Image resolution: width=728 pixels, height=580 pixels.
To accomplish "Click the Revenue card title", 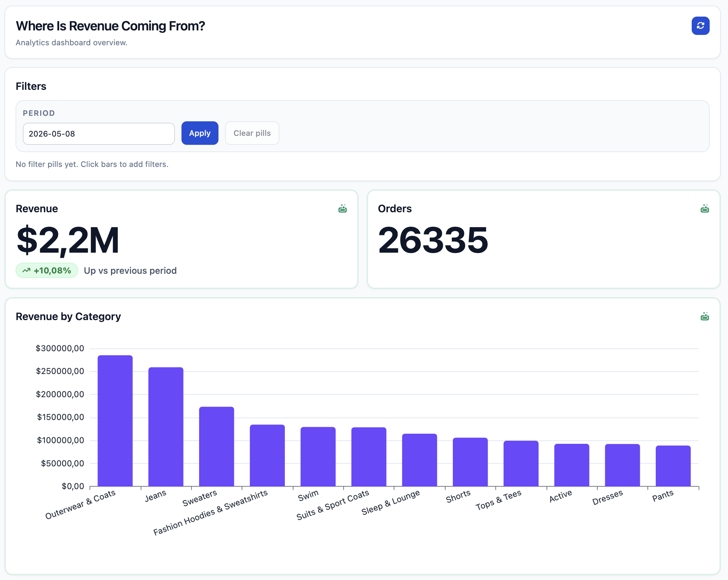I will point(37,208).
